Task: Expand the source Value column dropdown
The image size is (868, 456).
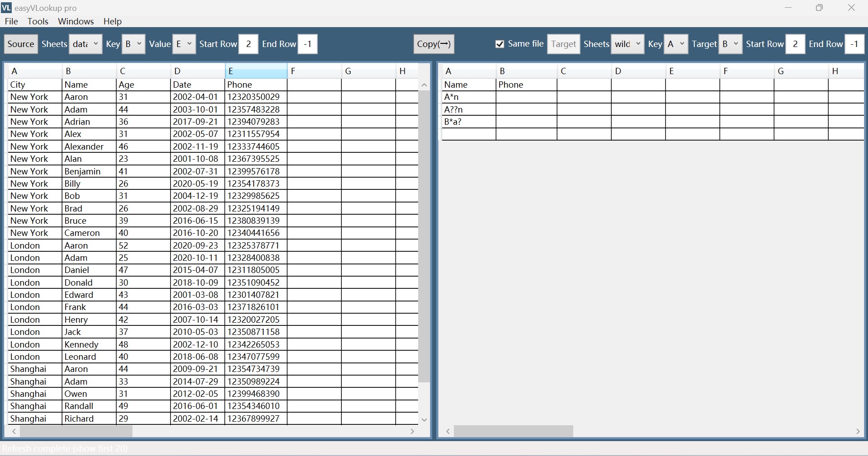Action: coord(184,44)
